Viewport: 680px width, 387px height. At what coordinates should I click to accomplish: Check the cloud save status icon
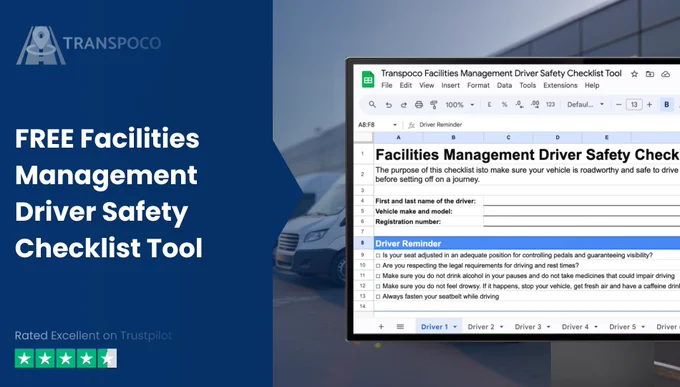(x=665, y=74)
